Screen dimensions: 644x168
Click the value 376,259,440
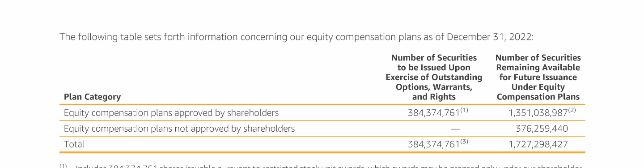(542, 129)
